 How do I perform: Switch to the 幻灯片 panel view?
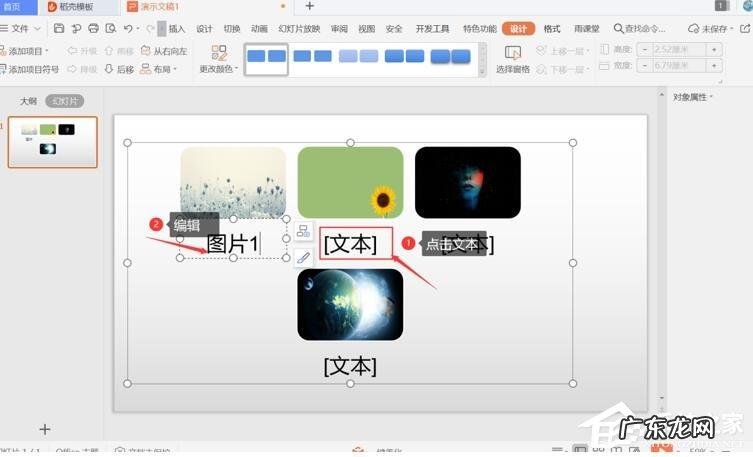(x=65, y=101)
